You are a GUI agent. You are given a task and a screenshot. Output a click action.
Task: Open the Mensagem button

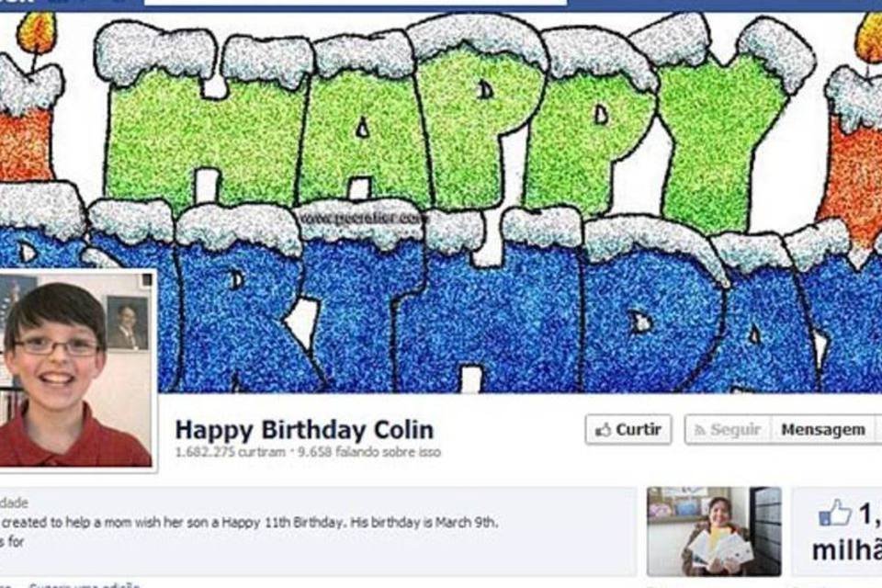click(x=823, y=430)
